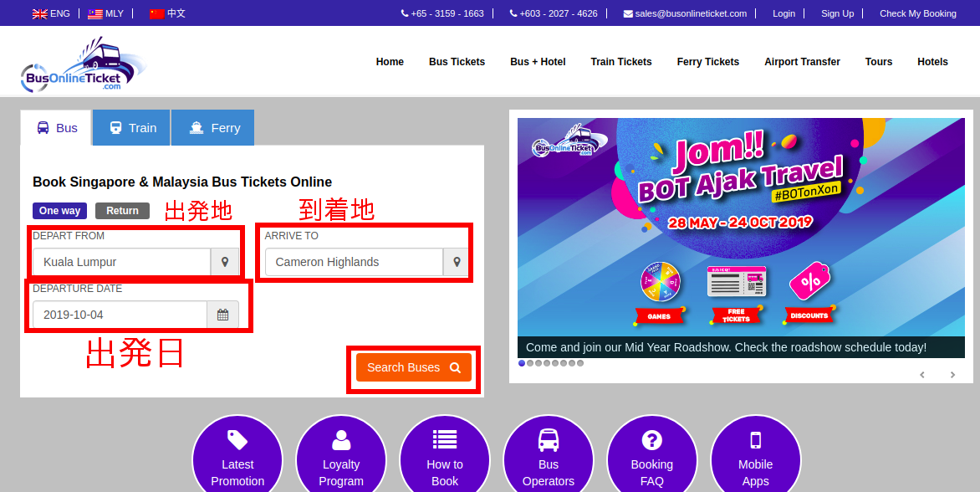Click the location pin beside Kuala Lumpur
The height and width of the screenshot is (492, 980).
(x=225, y=262)
